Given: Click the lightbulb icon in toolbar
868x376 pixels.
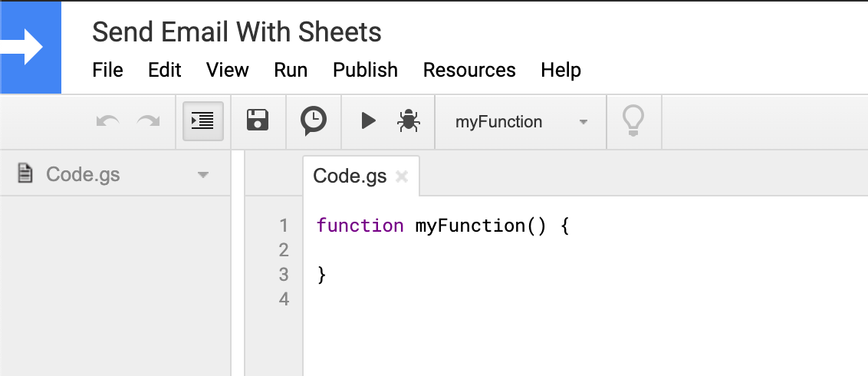Looking at the screenshot, I should [633, 120].
